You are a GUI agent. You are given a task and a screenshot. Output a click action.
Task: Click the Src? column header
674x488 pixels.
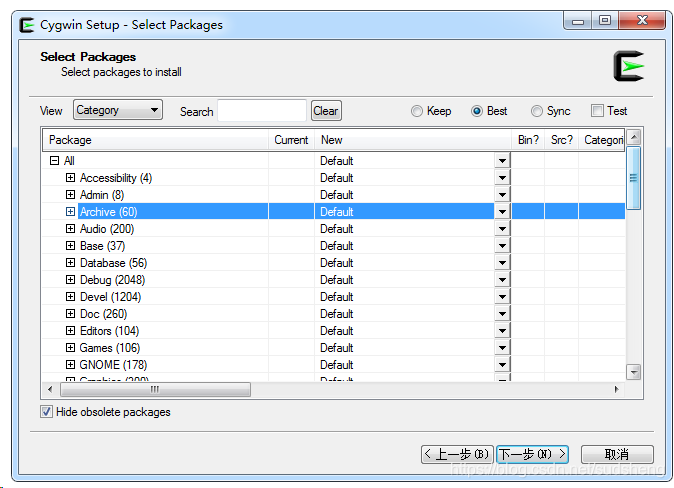561,140
